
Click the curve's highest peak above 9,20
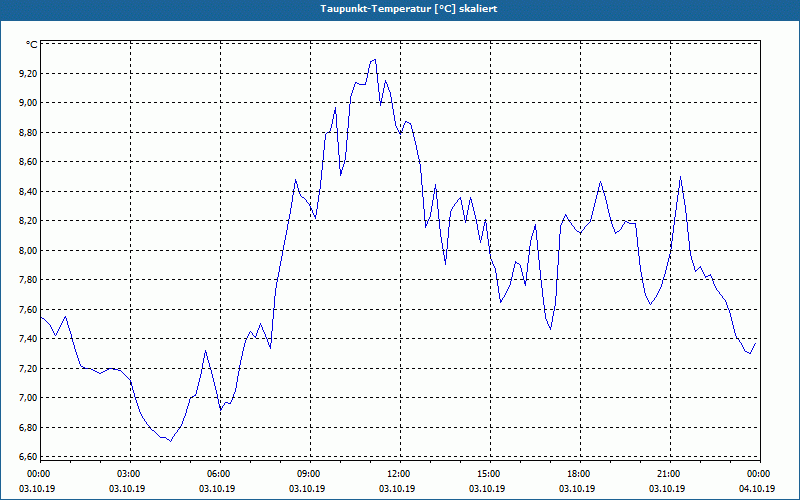375,60
